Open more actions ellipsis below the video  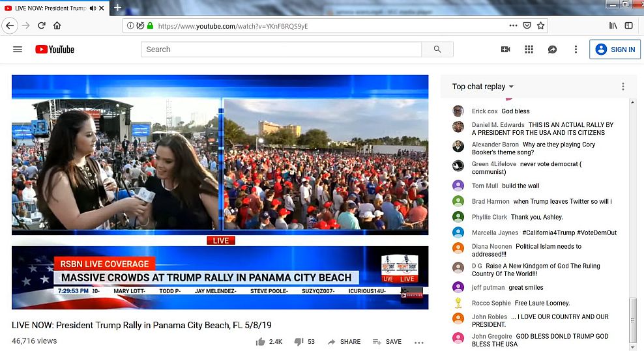pos(418,342)
